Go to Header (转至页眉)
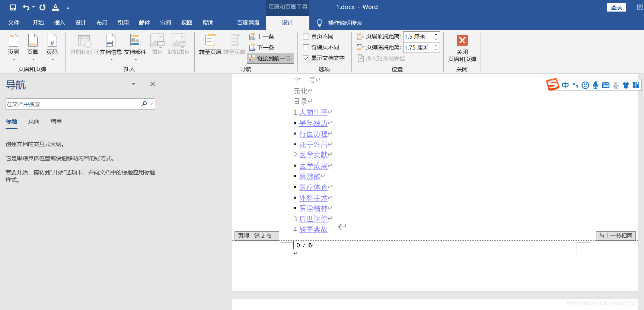The height and width of the screenshot is (310, 644). (210, 45)
